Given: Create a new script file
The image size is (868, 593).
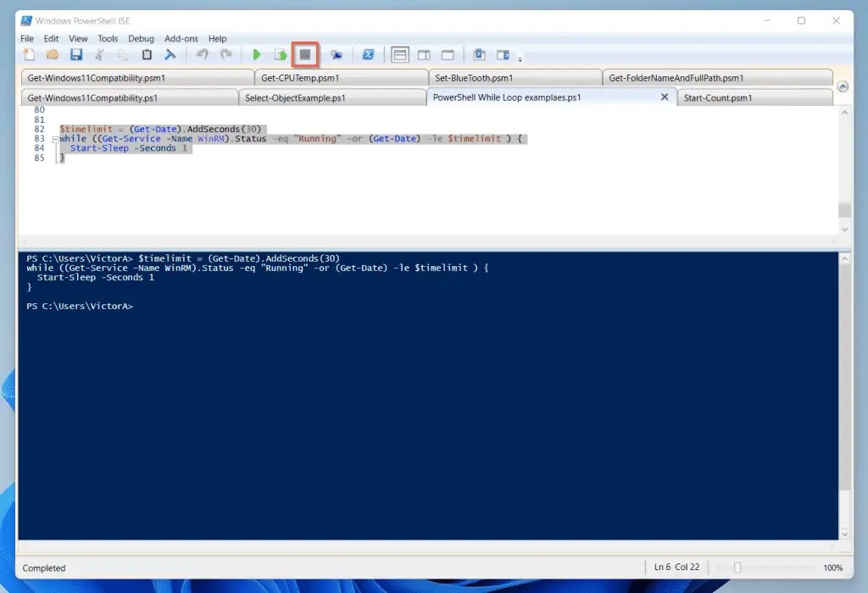Looking at the screenshot, I should pos(29,54).
